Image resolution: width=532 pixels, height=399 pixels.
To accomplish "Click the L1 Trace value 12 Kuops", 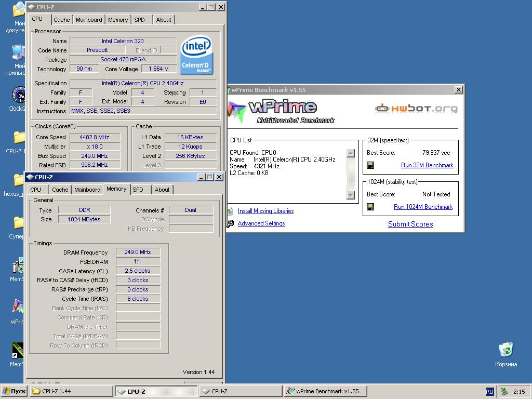I will pos(191,147).
